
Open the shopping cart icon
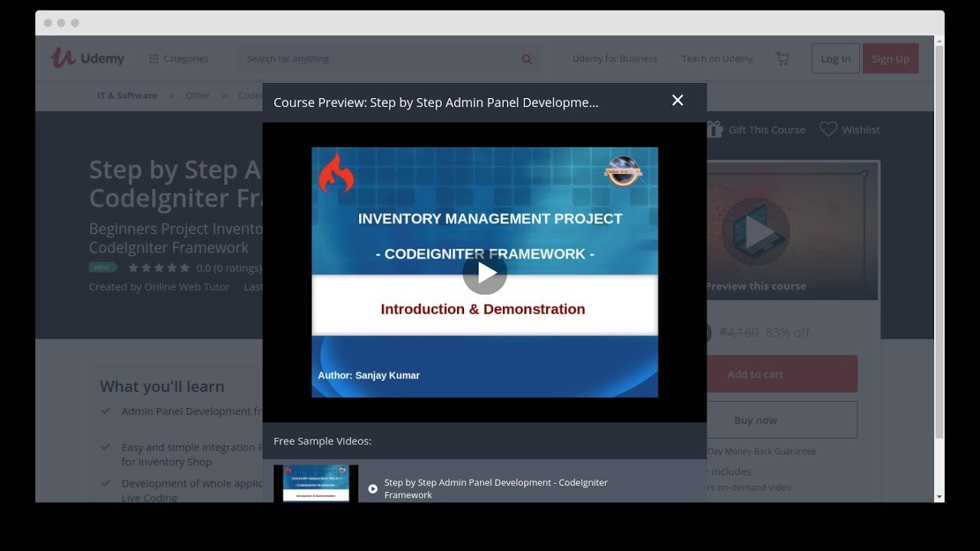coord(782,58)
